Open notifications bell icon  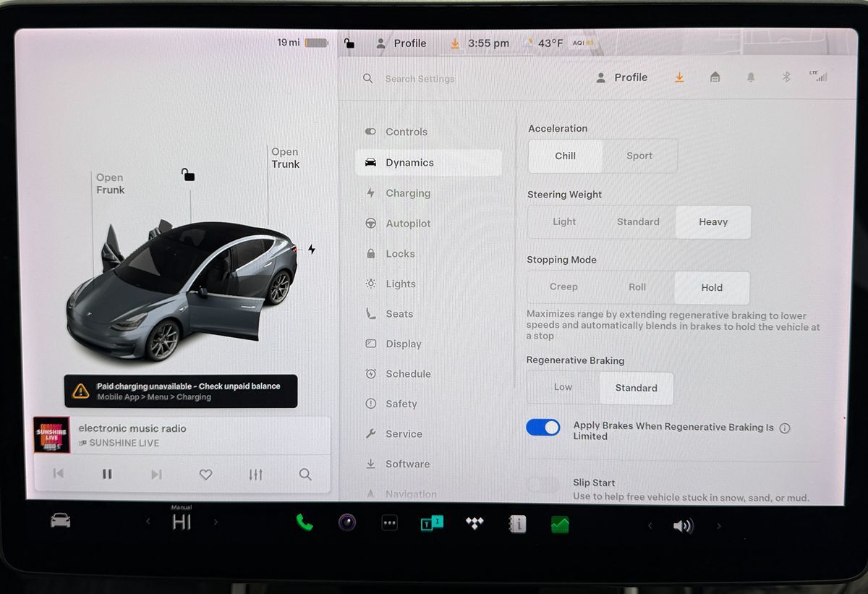[x=751, y=77]
